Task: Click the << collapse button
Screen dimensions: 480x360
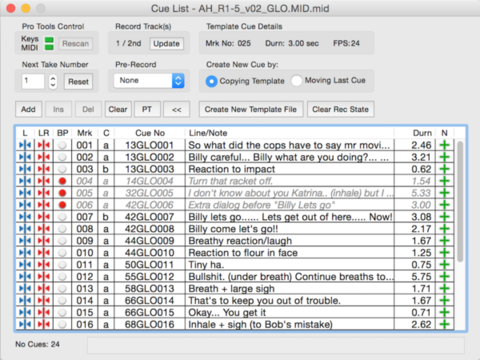Action: click(177, 109)
